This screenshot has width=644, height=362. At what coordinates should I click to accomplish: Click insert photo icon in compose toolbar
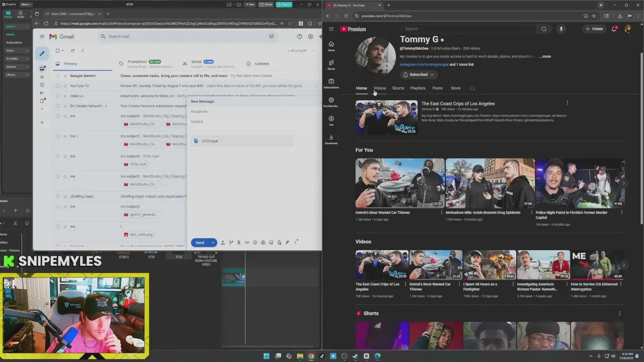tap(271, 242)
